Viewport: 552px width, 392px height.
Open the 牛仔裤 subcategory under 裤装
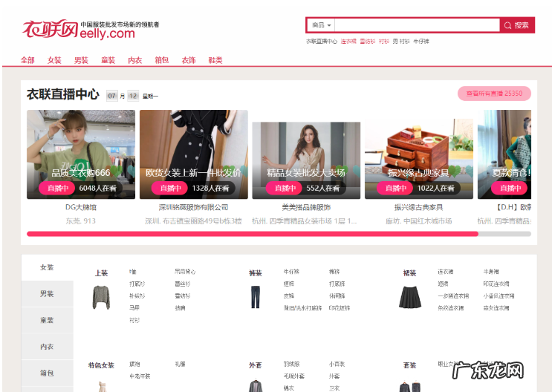click(291, 272)
